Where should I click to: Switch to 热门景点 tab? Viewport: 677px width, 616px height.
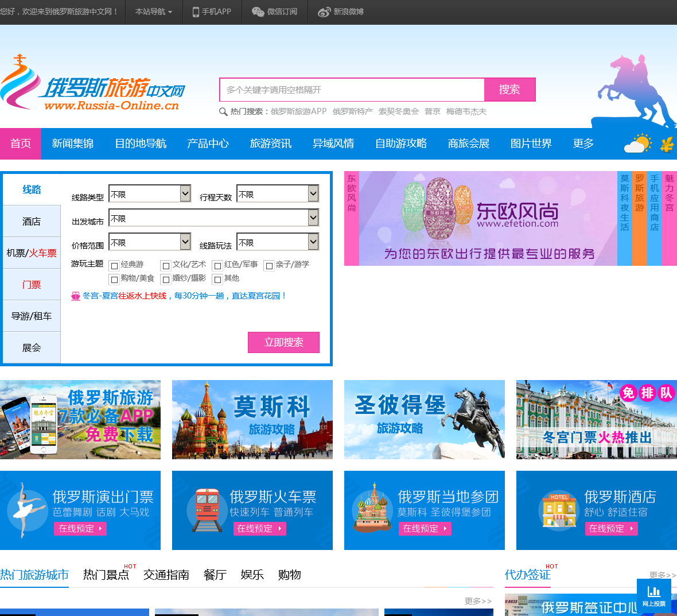106,575
